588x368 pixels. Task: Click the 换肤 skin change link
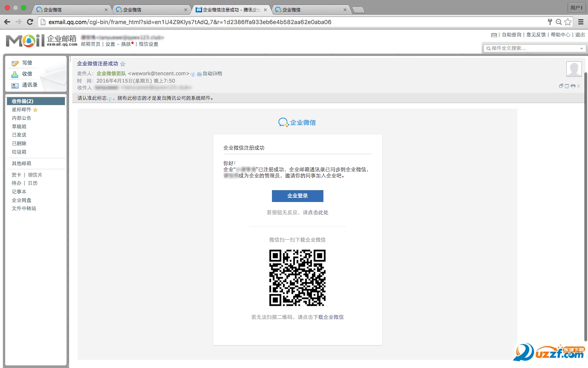pos(126,44)
